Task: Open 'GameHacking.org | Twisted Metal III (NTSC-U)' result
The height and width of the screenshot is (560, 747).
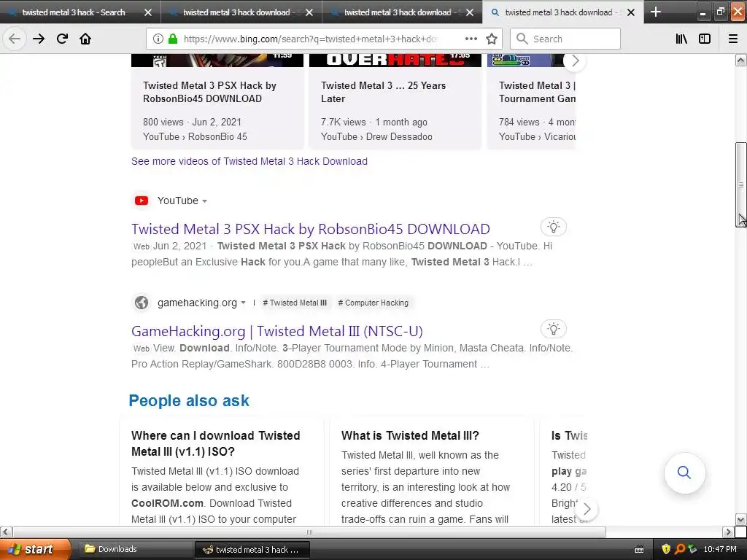Action: point(276,331)
